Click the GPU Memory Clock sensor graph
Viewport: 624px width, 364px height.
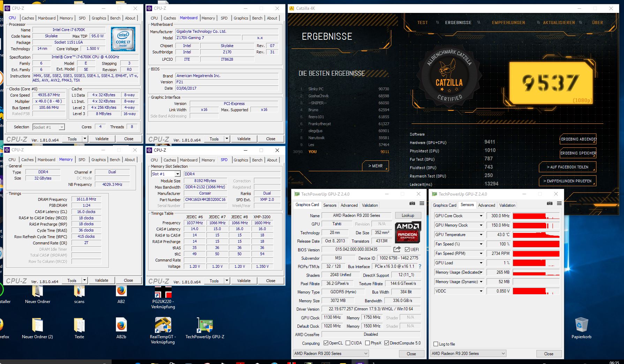point(536,225)
